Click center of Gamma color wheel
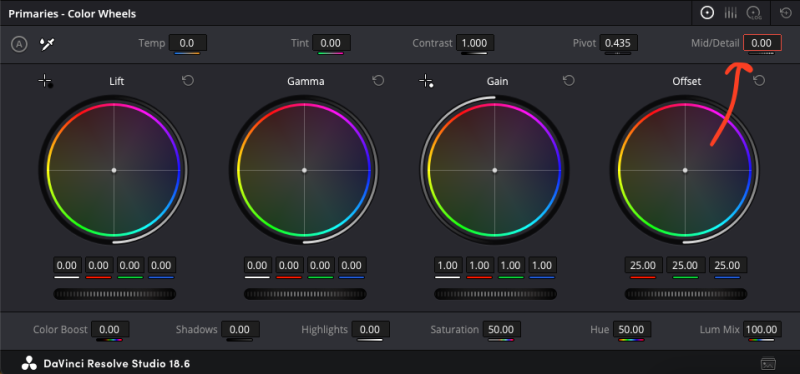The height and width of the screenshot is (374, 800). (x=304, y=170)
